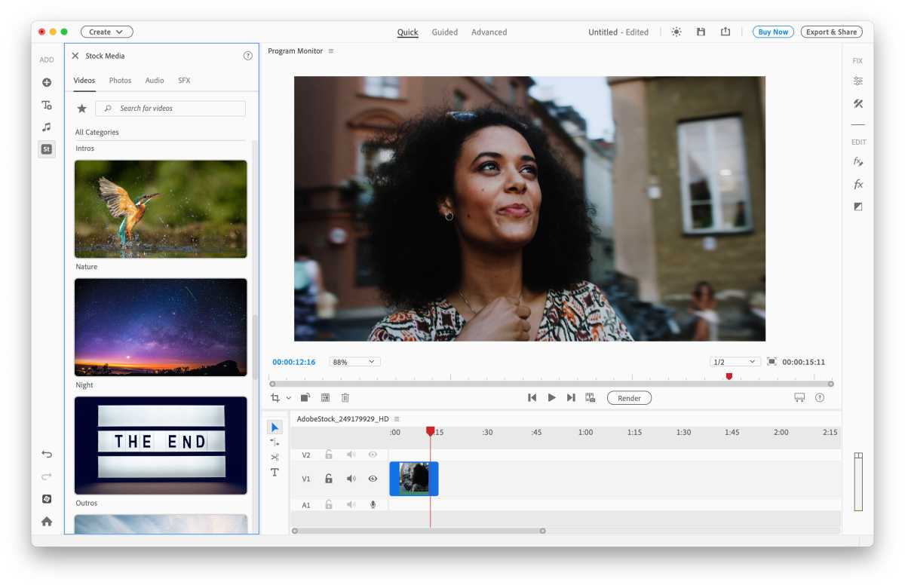The width and height of the screenshot is (905, 588).
Task: Click the Add media plus icon
Action: (47, 81)
